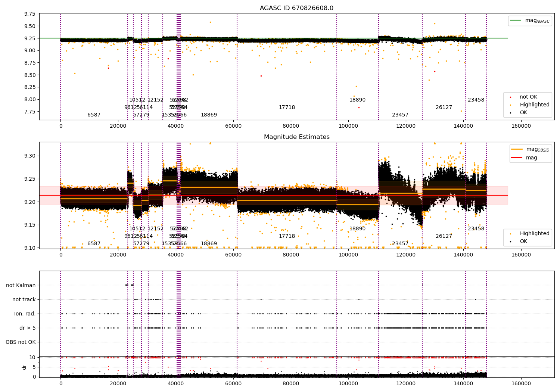Click the title 'AGASC ID 670826608.0'
This screenshot has width=560, height=392.
[296, 8]
